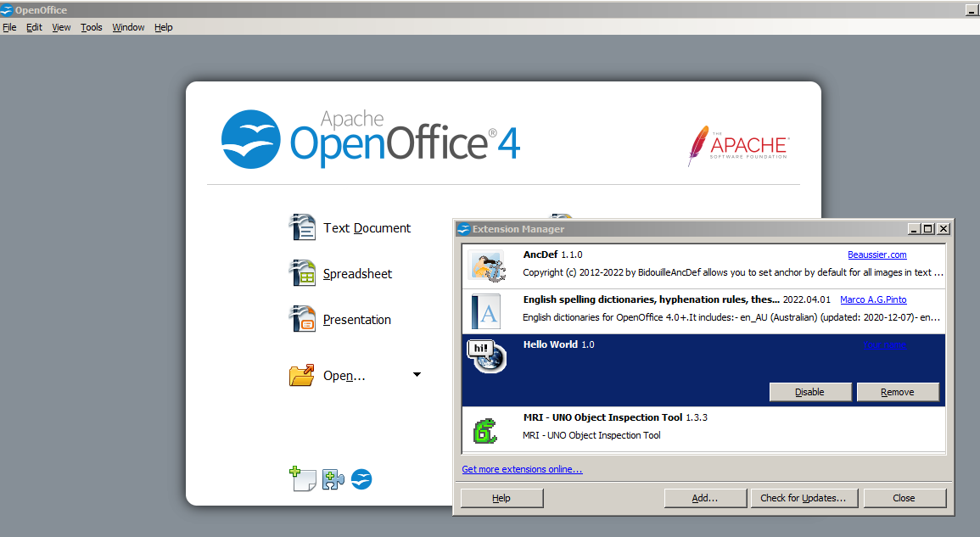Click the add extensions puzzle icon
This screenshot has width=980, height=537.
click(x=333, y=479)
